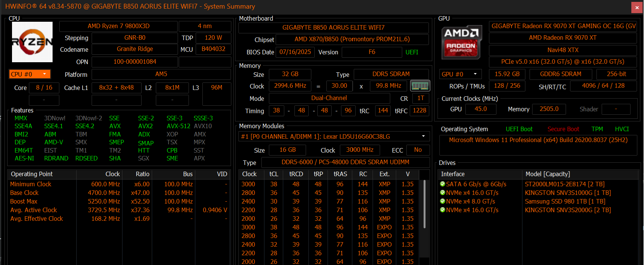Click the PCIe v5.0 x16 link field
The height and width of the screenshot is (265, 644).
pos(563,62)
